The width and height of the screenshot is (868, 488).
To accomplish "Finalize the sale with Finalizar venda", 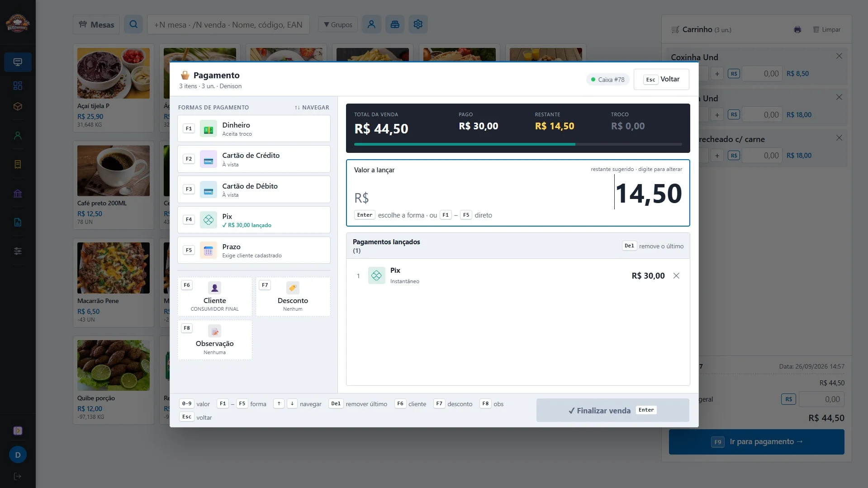I will point(612,410).
